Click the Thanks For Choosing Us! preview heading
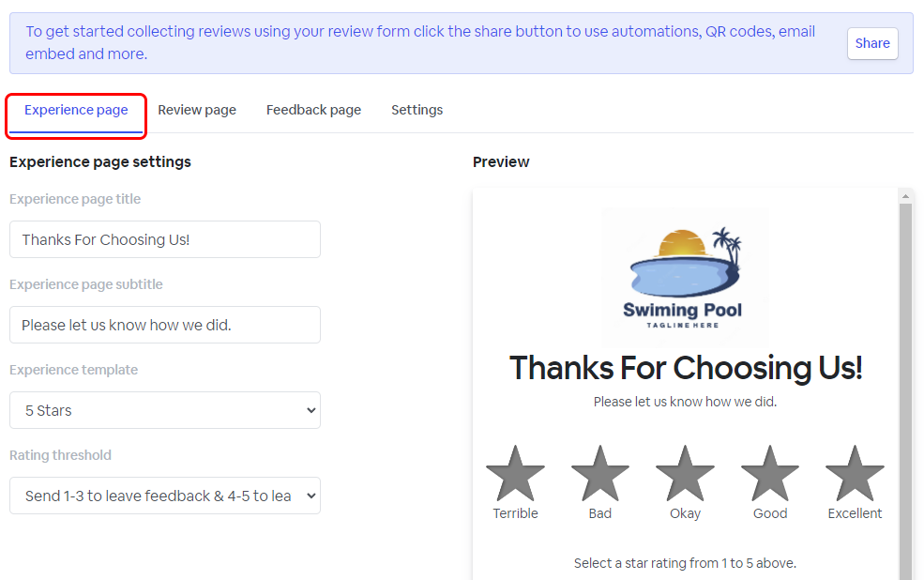 point(685,368)
